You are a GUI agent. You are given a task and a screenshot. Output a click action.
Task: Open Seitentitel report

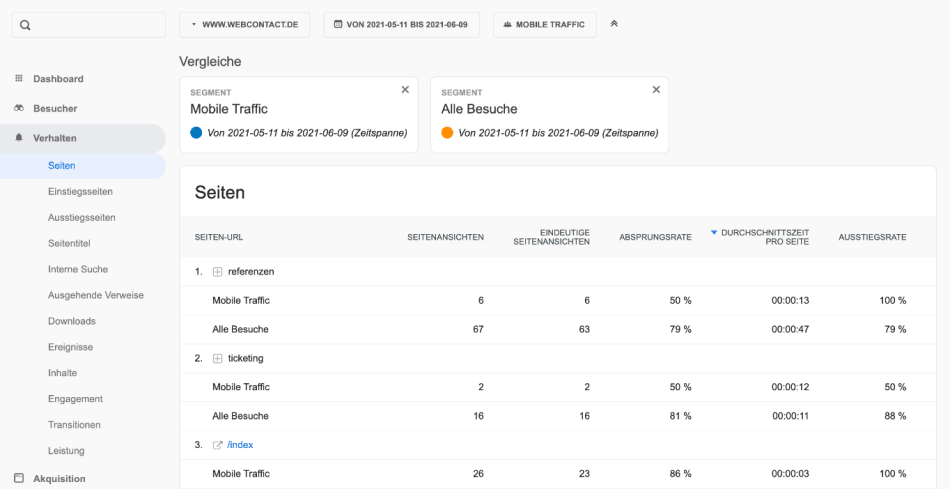tap(69, 243)
